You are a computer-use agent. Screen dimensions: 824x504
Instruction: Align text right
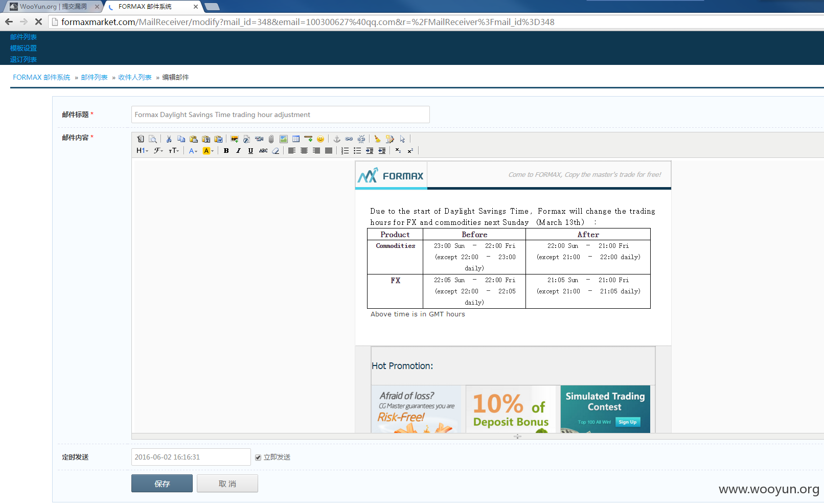click(x=316, y=151)
